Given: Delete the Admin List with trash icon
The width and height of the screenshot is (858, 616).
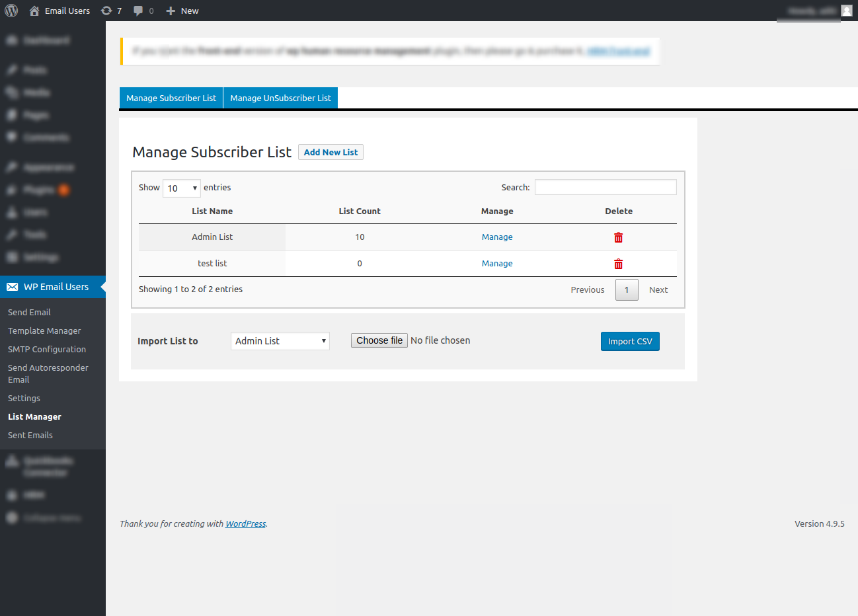Looking at the screenshot, I should click(x=619, y=237).
